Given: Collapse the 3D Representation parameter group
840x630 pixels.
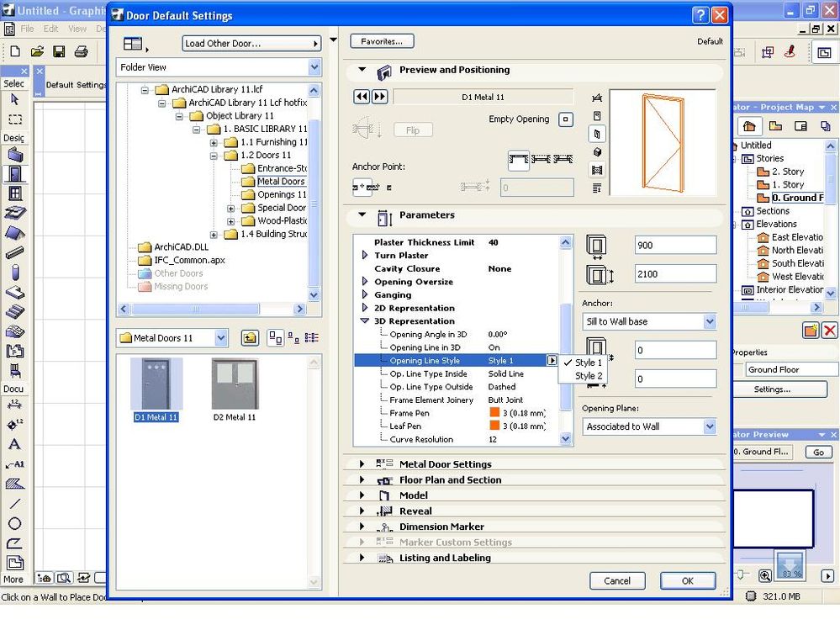Looking at the screenshot, I should pyautogui.click(x=365, y=321).
